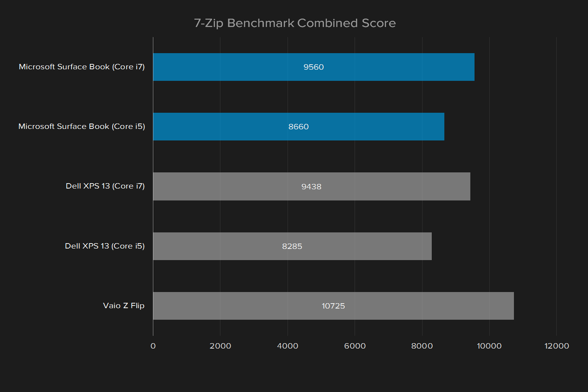
Task: Click the axis tick label 10000
Action: [x=489, y=346]
